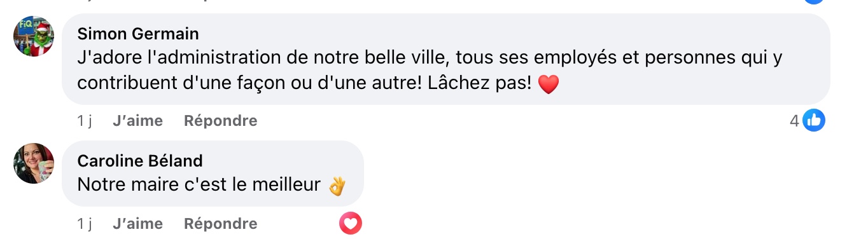Open timestamp '1 j' under Caroline Béland's comment
The image size is (868, 239).
[85, 224]
